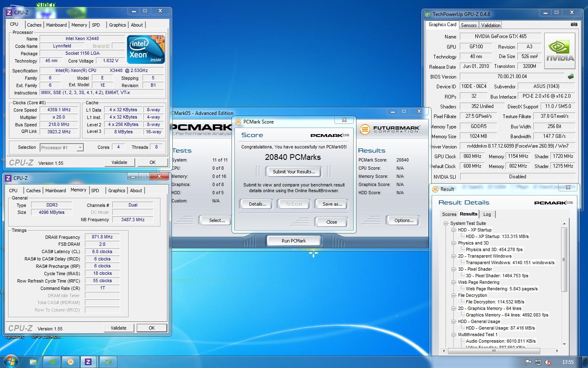Click the Result tree vertical scrollbar thumb

click(564, 259)
